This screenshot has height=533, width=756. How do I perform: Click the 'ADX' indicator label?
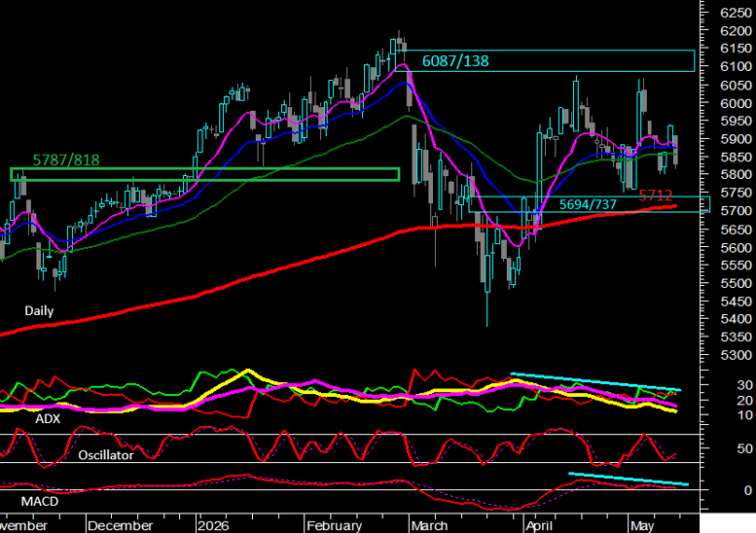48,419
